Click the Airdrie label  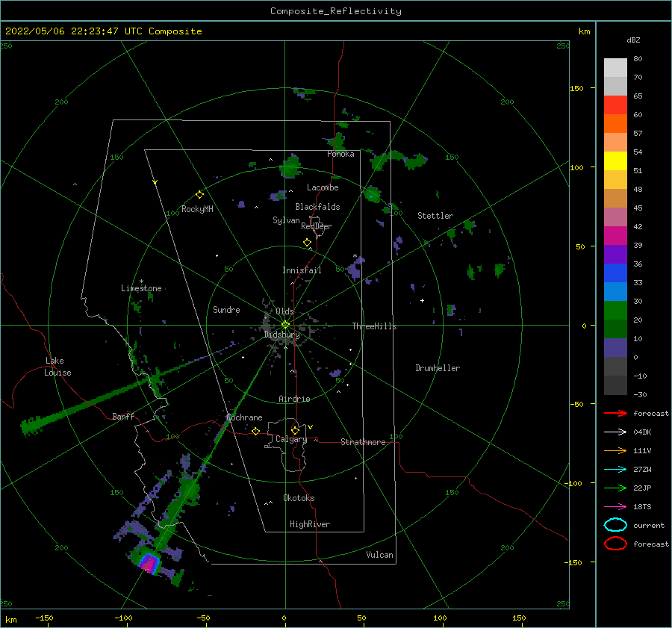pos(294,399)
